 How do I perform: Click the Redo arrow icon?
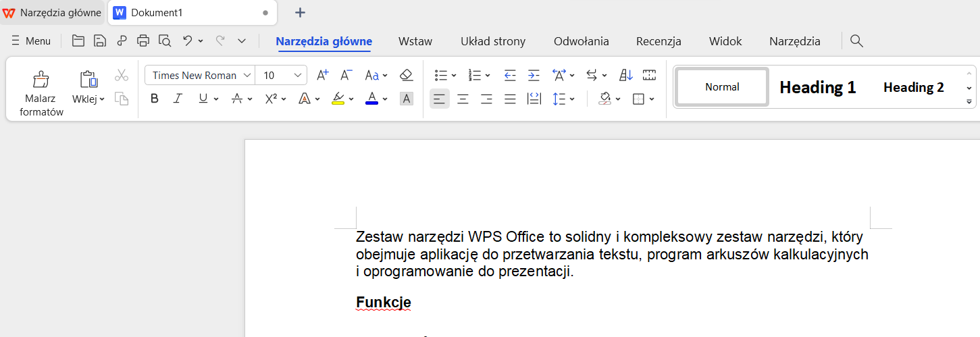pyautogui.click(x=220, y=41)
